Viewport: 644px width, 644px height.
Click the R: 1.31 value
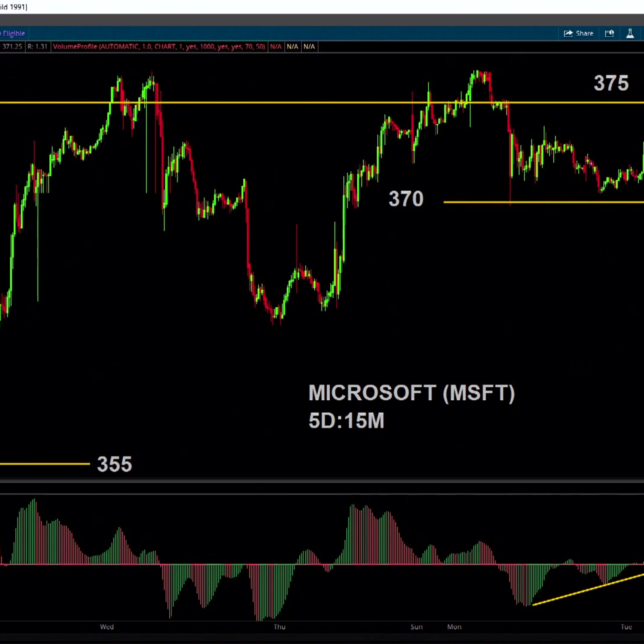point(37,47)
